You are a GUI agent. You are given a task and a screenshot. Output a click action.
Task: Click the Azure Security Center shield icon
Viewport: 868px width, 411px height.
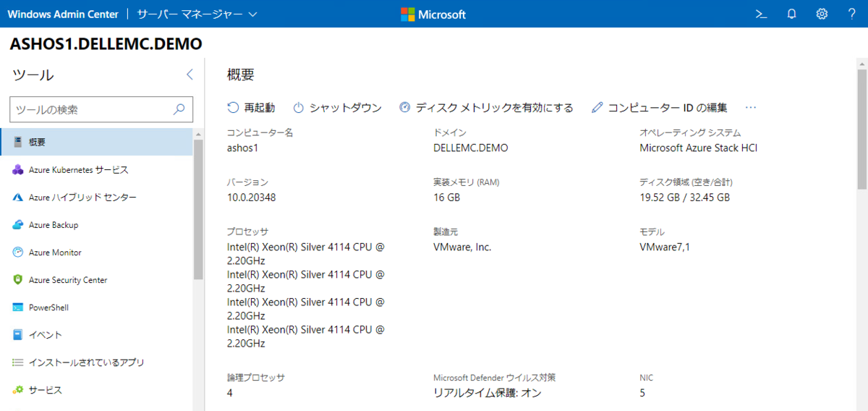click(18, 279)
